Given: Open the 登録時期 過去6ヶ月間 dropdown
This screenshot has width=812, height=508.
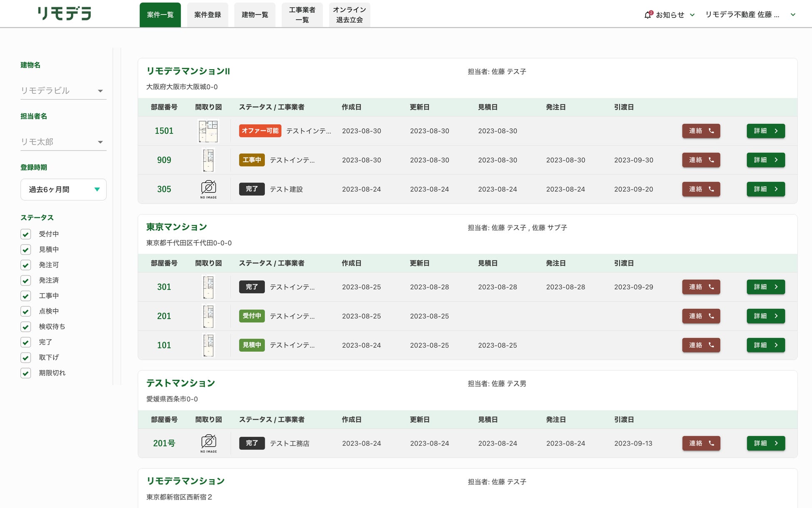Looking at the screenshot, I should (63, 190).
